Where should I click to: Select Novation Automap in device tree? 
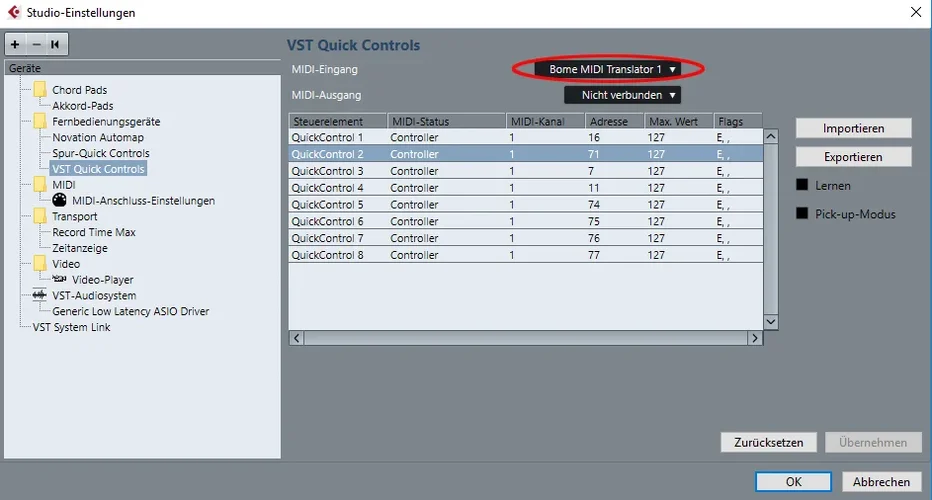pyautogui.click(x=98, y=137)
